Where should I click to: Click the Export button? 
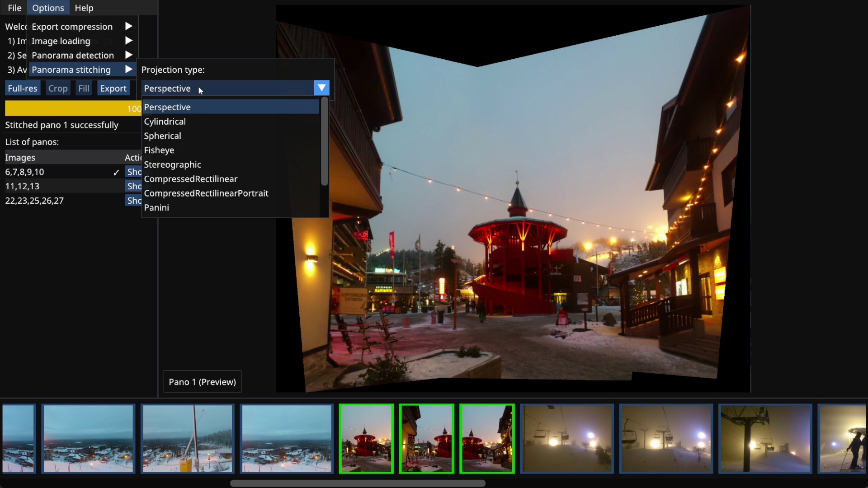(113, 89)
